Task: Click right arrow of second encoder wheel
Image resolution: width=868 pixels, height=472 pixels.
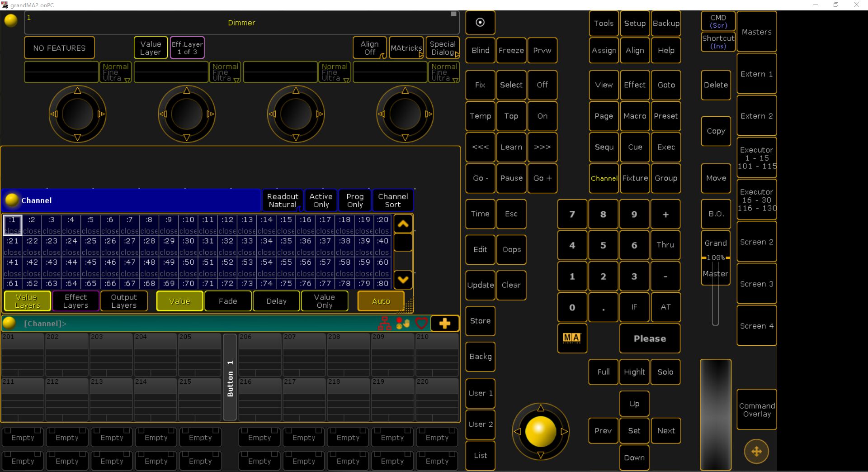Action: click(x=210, y=114)
